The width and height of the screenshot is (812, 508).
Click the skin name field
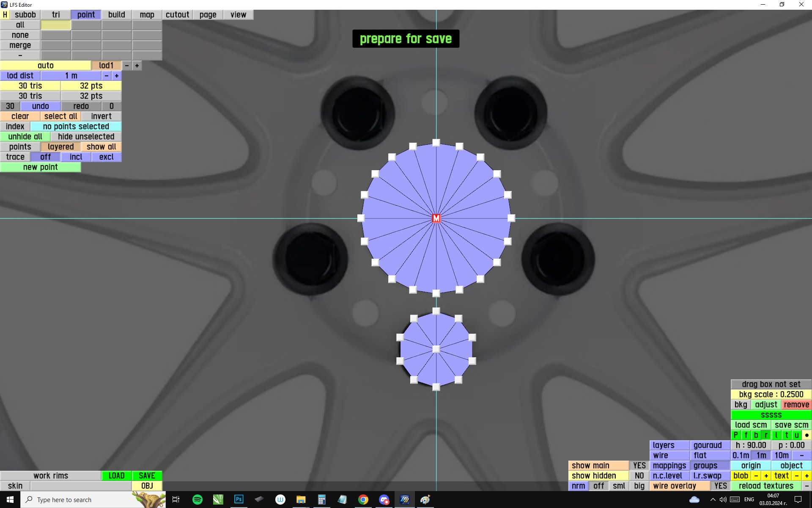pyautogui.click(x=81, y=486)
